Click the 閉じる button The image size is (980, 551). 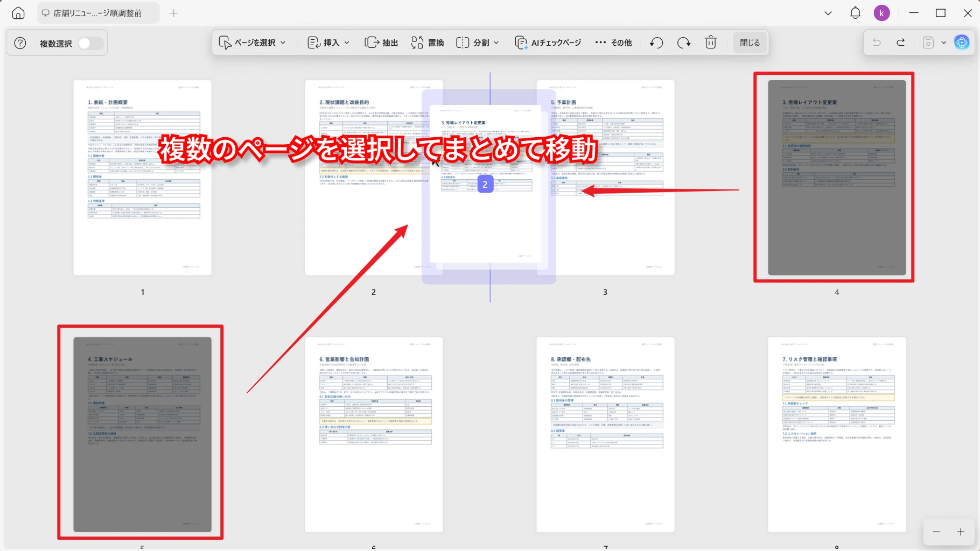(750, 43)
